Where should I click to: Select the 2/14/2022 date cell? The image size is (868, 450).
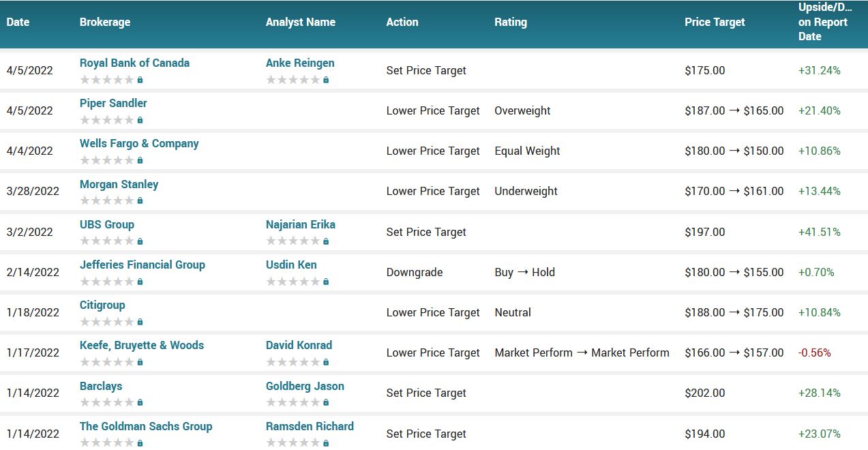33,272
